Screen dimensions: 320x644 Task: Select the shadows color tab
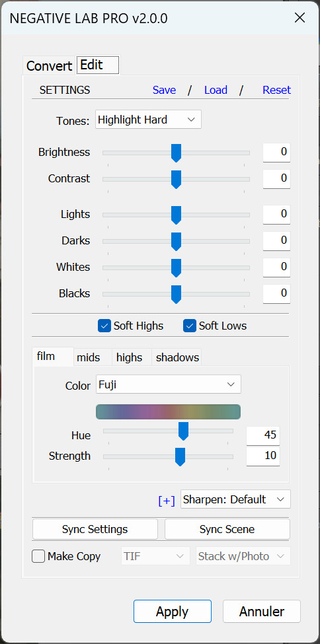pyautogui.click(x=177, y=357)
